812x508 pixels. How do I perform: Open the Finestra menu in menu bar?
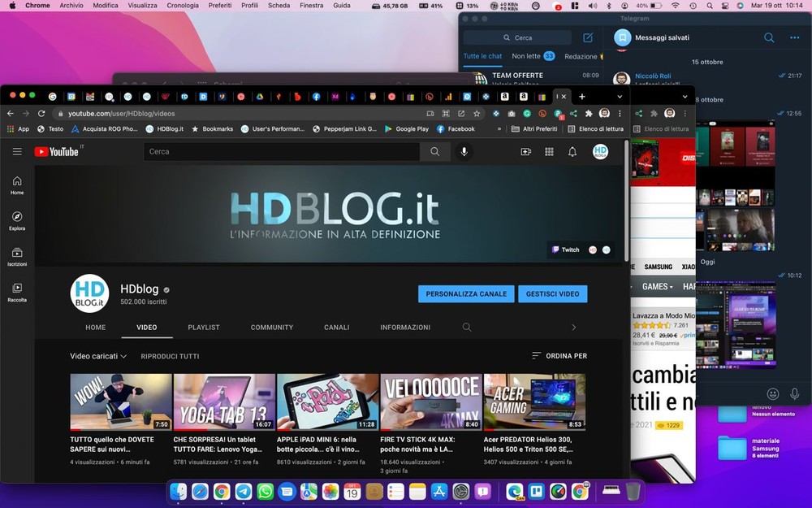point(311,5)
